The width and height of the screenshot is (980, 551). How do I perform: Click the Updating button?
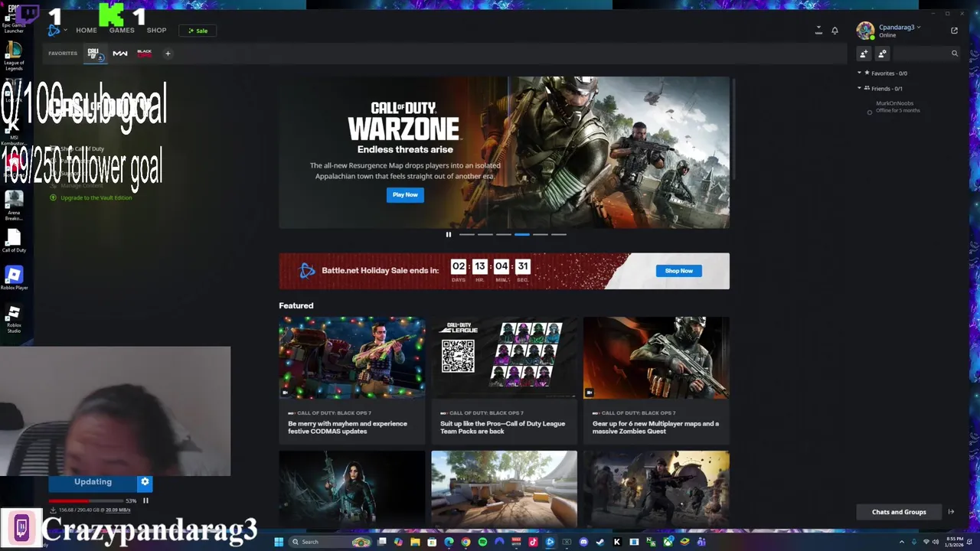93,482
